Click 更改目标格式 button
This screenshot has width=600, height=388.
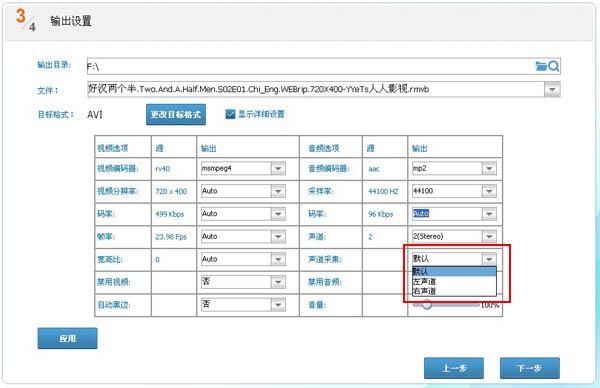[176, 114]
